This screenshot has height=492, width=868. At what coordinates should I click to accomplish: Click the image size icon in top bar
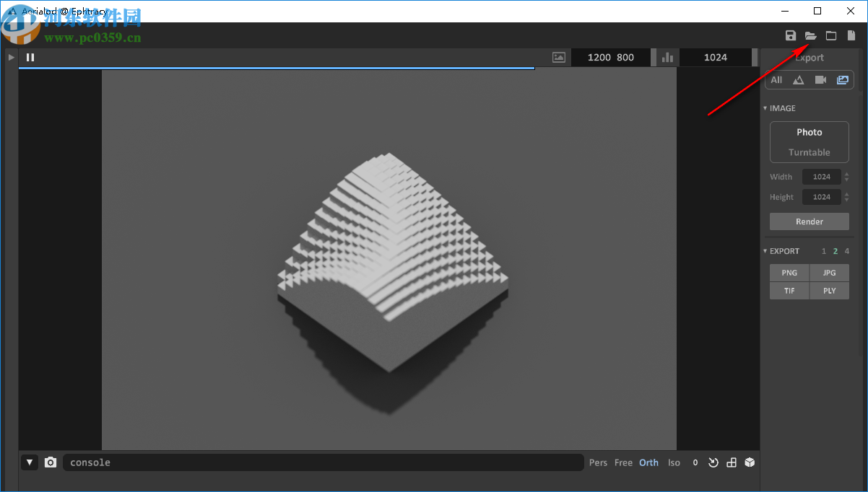558,58
